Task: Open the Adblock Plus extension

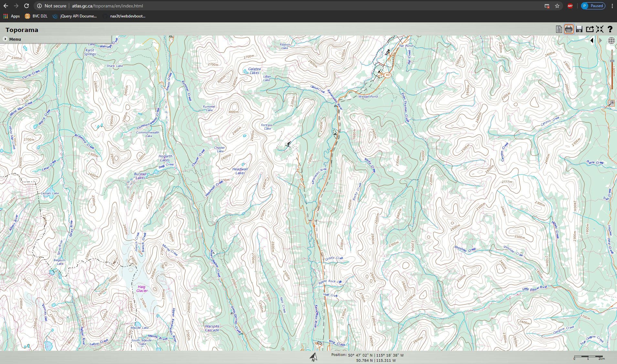Action: click(570, 6)
